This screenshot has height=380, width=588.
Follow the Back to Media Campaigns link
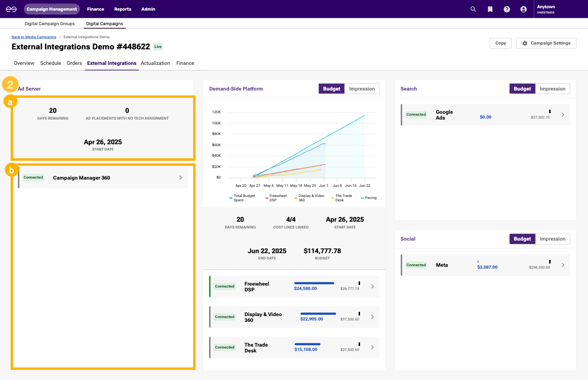[33, 37]
